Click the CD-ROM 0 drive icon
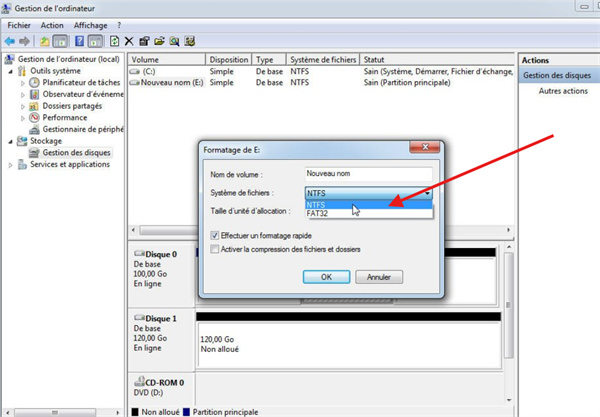600x417 pixels. (139, 382)
